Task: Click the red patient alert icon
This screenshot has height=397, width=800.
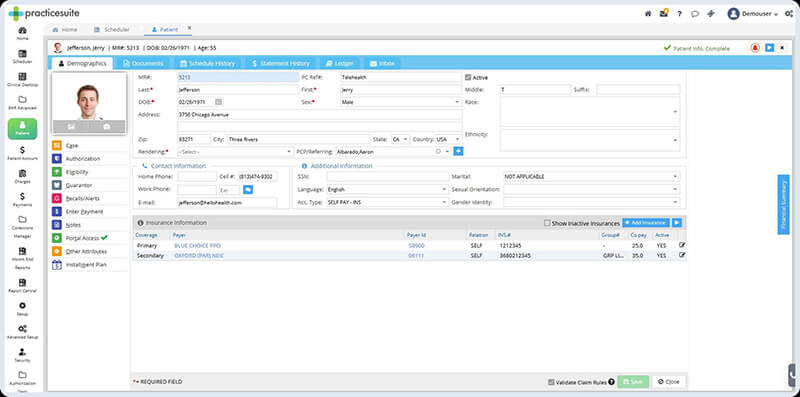Action: tap(755, 47)
